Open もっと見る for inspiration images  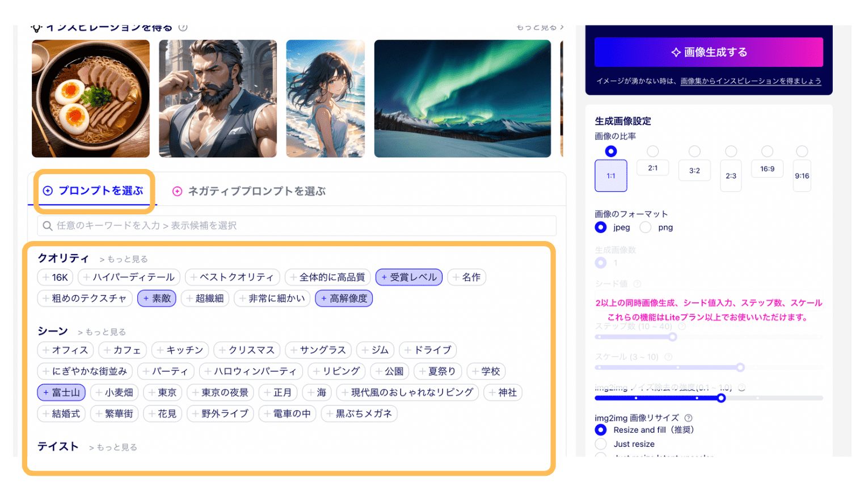click(x=540, y=27)
